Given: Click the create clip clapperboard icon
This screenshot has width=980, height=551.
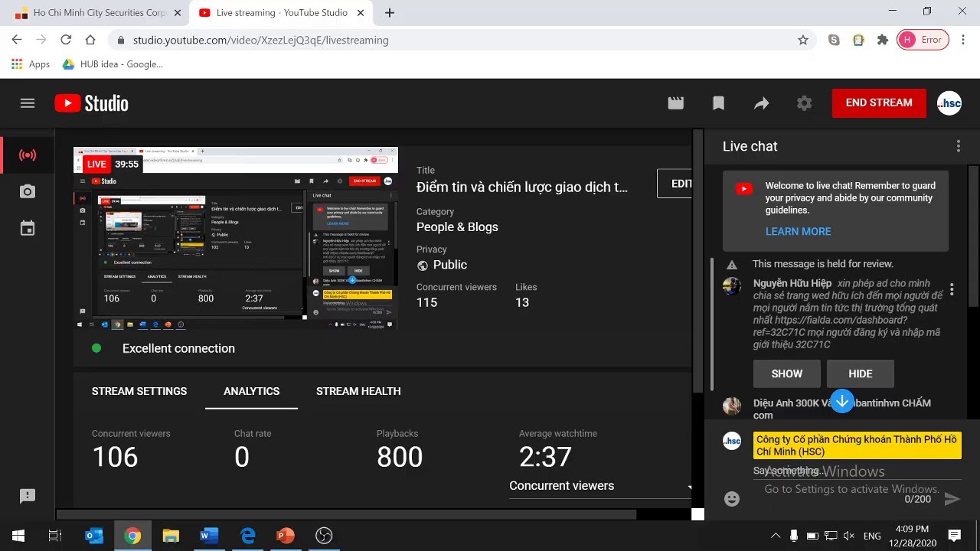Looking at the screenshot, I should click(675, 103).
